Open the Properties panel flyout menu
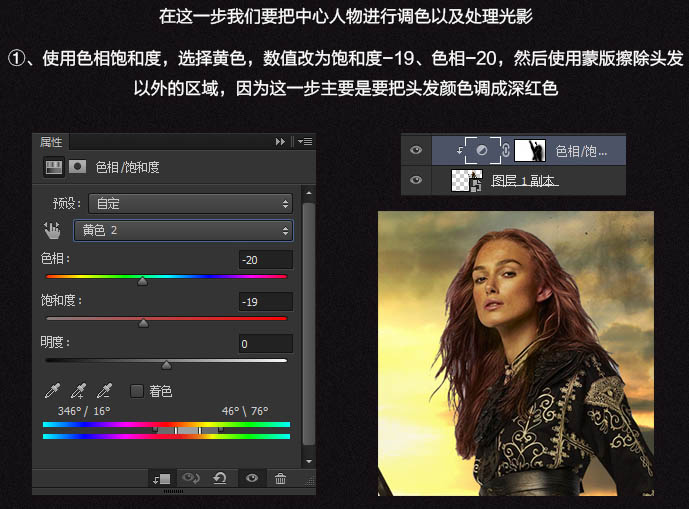689x509 pixels. (x=305, y=142)
